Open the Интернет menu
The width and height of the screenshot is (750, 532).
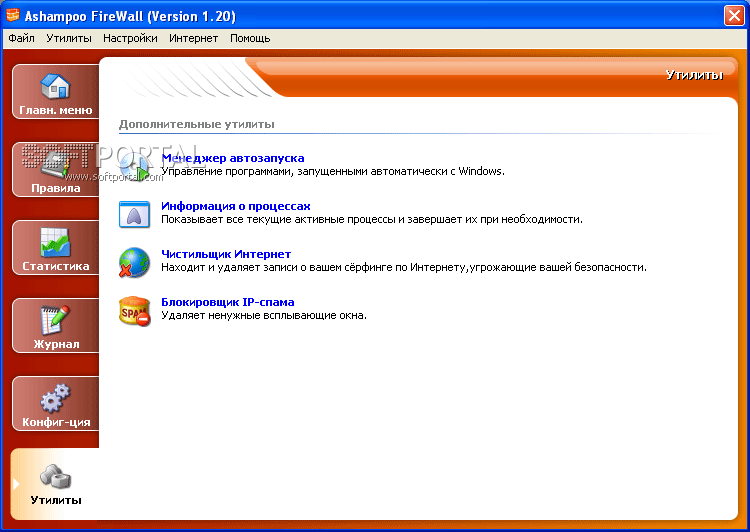193,38
